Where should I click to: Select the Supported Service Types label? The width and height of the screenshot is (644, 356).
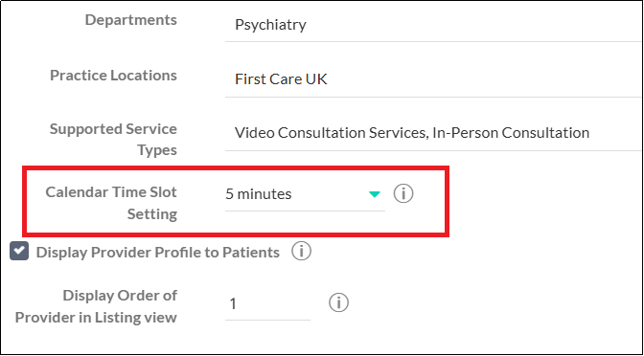coord(113,140)
